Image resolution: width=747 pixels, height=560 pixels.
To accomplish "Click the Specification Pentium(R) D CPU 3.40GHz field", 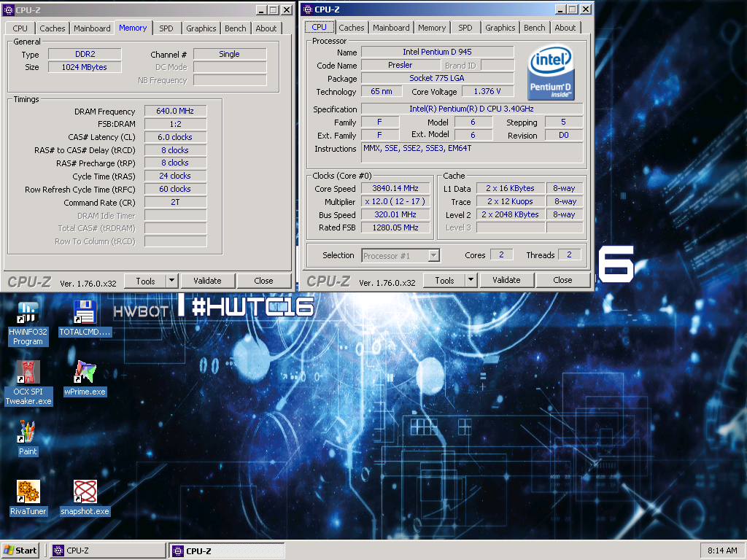I will pos(472,109).
